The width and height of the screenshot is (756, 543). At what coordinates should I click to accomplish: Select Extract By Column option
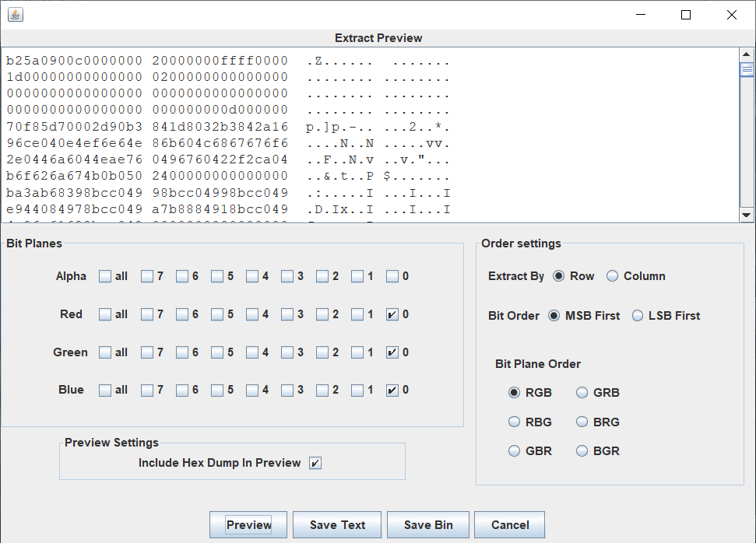612,276
